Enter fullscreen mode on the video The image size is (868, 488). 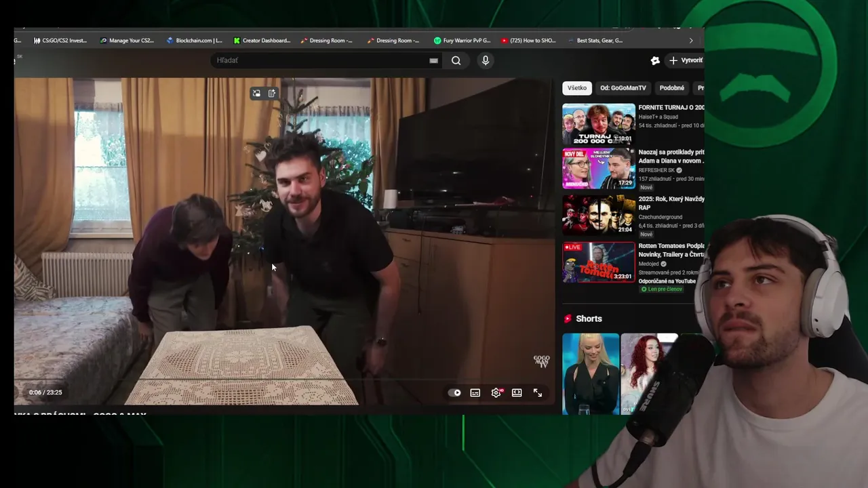(538, 392)
